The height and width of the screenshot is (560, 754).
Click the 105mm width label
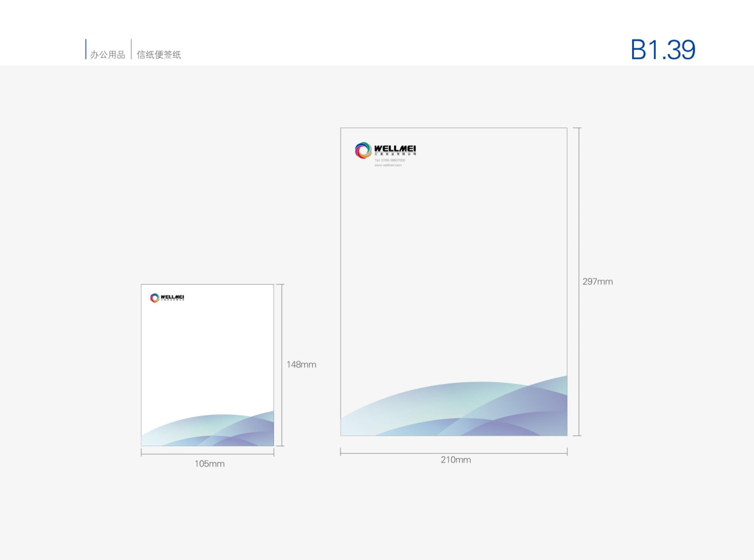209,464
